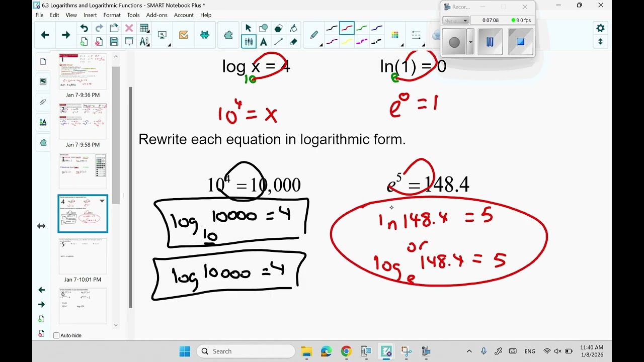Open the File menu
644x362 pixels.
click(39, 15)
